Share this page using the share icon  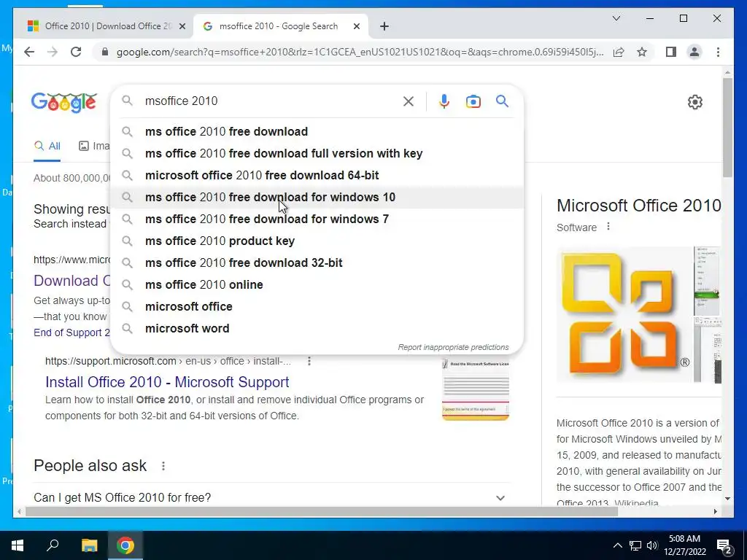click(619, 52)
